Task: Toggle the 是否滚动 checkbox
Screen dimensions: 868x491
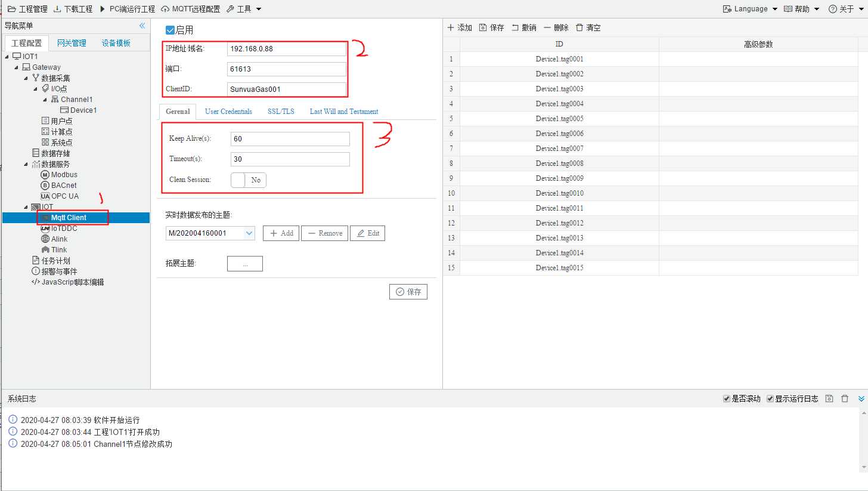Action: (726, 399)
